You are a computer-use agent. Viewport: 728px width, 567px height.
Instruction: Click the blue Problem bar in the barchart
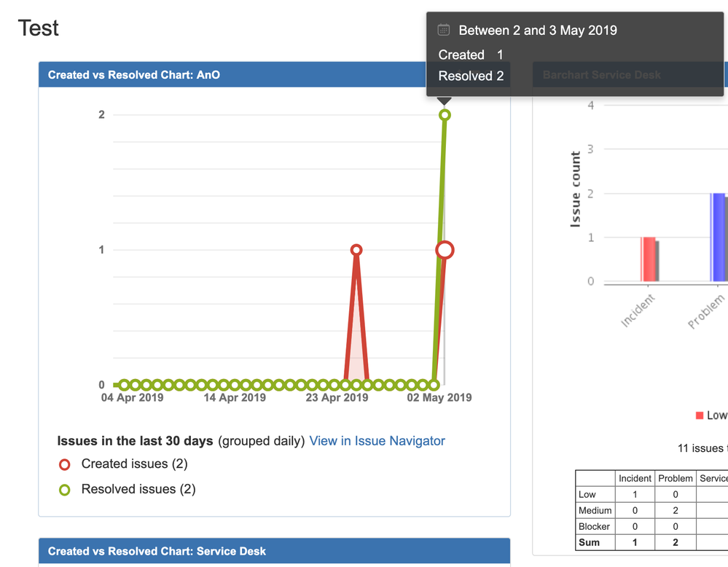click(717, 237)
